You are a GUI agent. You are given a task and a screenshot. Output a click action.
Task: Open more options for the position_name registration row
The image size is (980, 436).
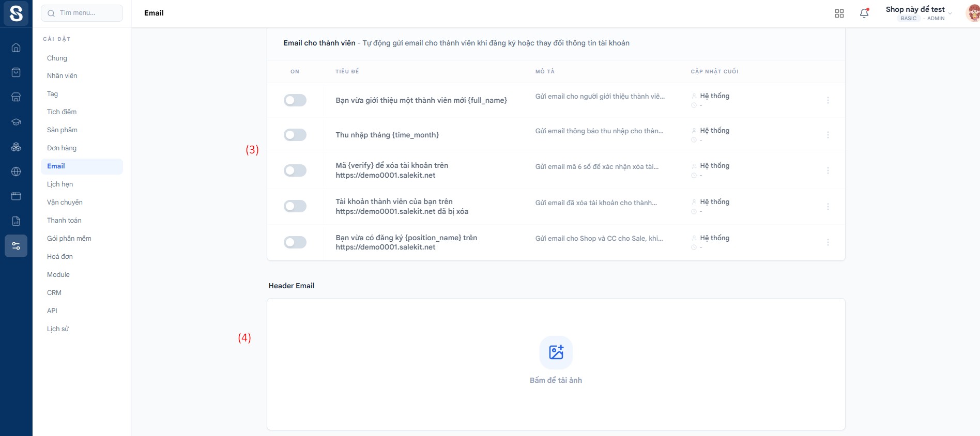(828, 242)
